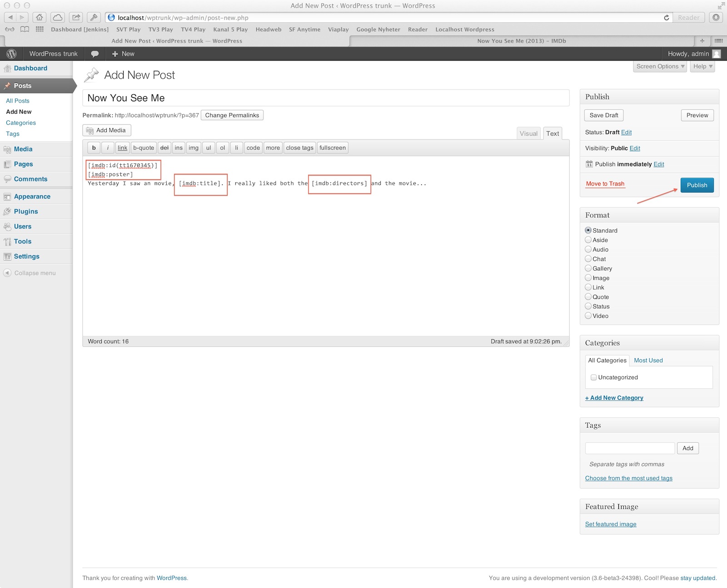Switch to the Visual editor tab
The height and width of the screenshot is (588, 727).
click(x=528, y=133)
